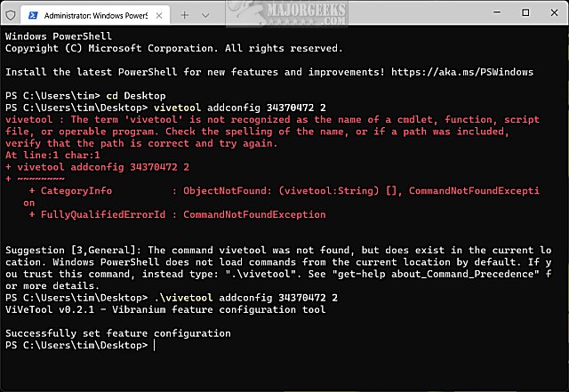Close the Windows PowerShell tab
569x392 pixels.
[x=161, y=14]
